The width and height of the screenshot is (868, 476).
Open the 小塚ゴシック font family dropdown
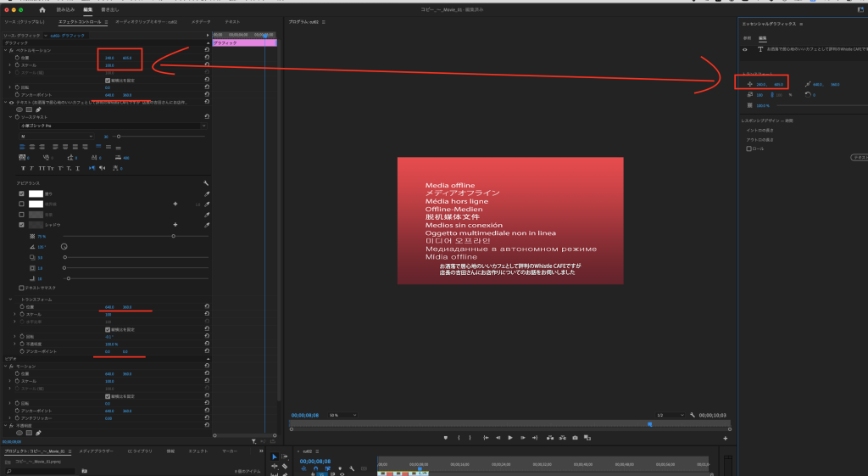[112, 125]
